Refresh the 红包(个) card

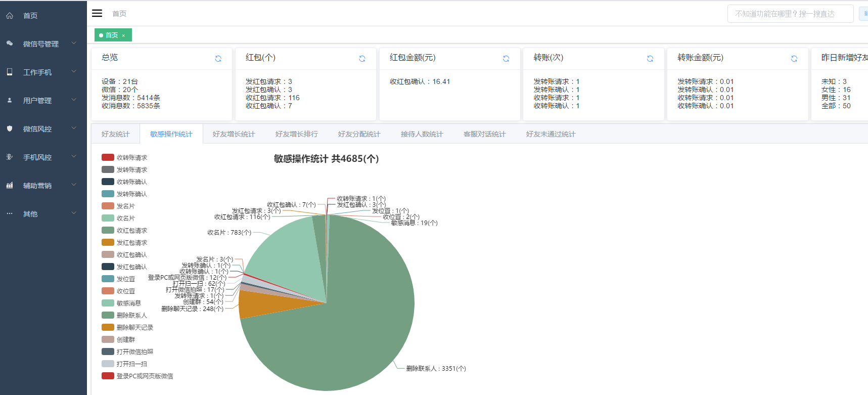coord(362,59)
